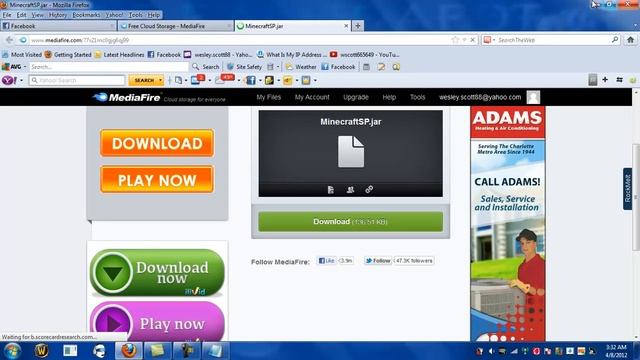Open the Bookmarks menu
Viewport: 640px width, 360px height.
[x=86, y=15]
